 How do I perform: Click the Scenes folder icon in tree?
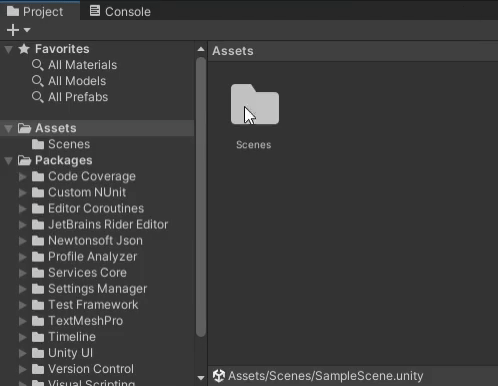38,144
